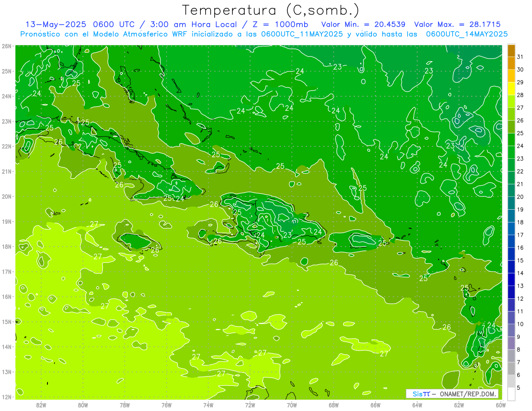
Task: Click the colorbar label "31"
Action: click(x=520, y=57)
